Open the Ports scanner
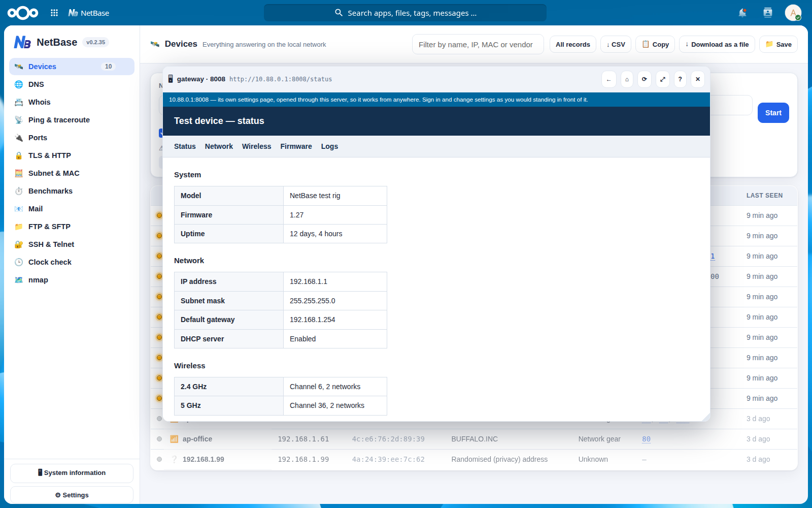The image size is (812, 508). (x=72, y=138)
